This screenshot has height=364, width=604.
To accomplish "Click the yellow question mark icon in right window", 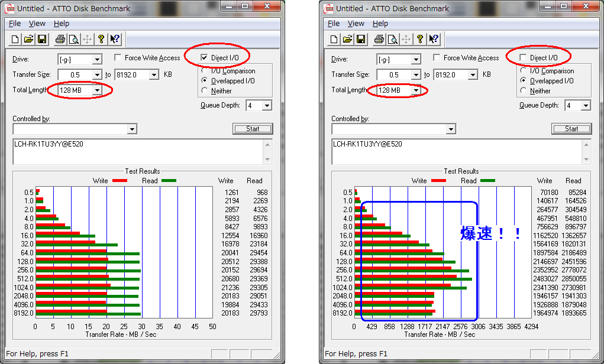I will pyautogui.click(x=420, y=40).
